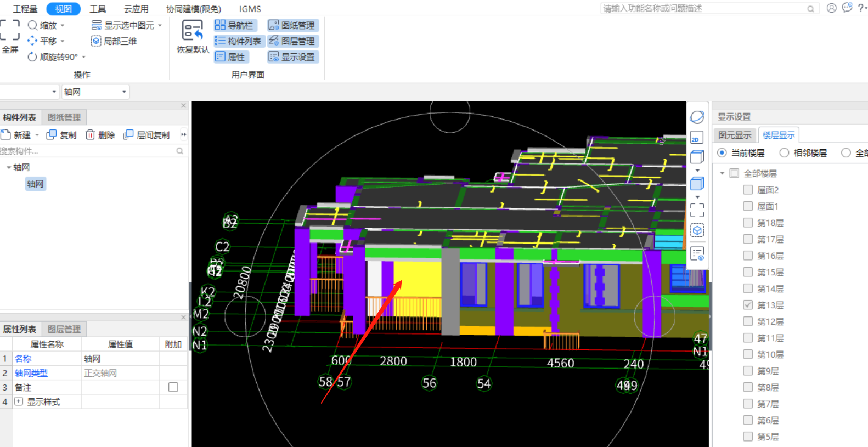Open the 顺旋转90° dropdown arrow

(84, 57)
